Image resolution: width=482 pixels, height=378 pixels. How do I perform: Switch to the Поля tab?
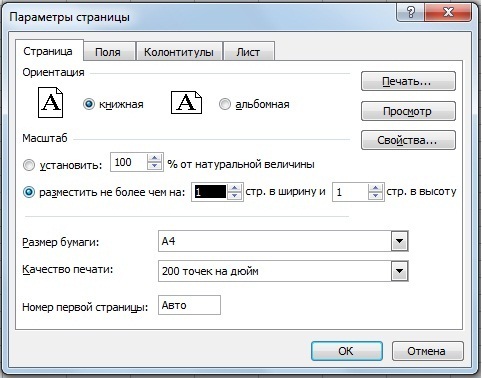click(x=109, y=52)
